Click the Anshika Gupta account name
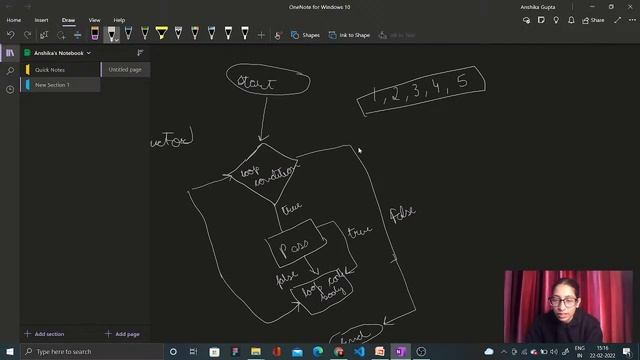 pyautogui.click(x=538, y=7)
